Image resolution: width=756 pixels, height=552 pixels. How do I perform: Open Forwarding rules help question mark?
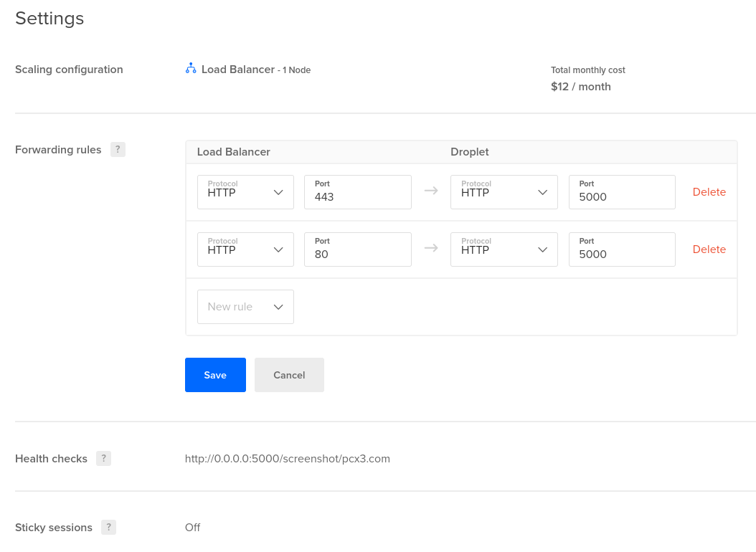point(118,149)
